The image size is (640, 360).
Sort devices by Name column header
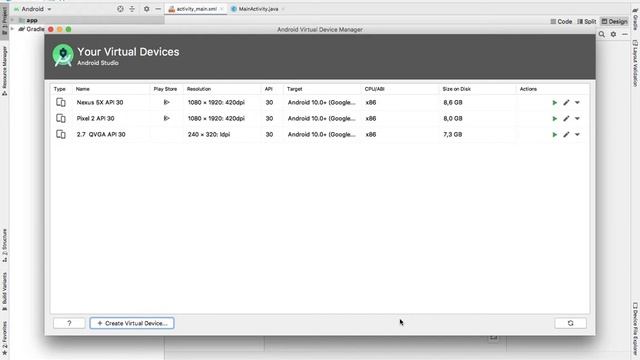82,89
